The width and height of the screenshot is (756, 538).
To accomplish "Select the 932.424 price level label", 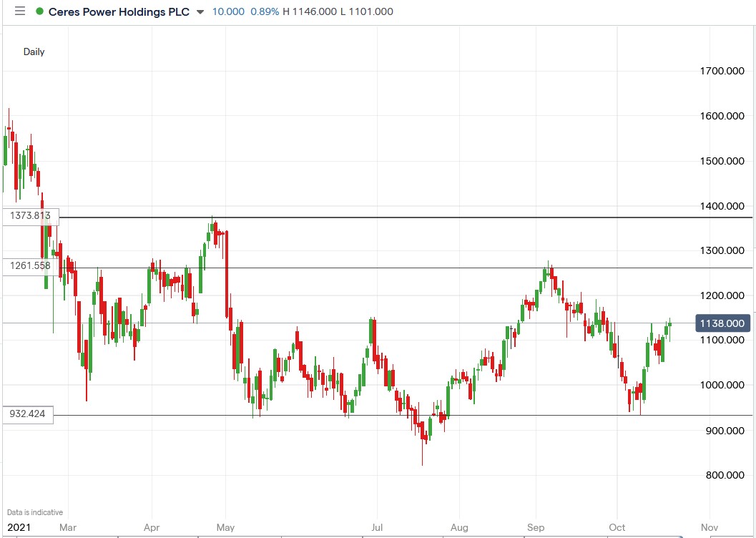I will [x=29, y=414].
